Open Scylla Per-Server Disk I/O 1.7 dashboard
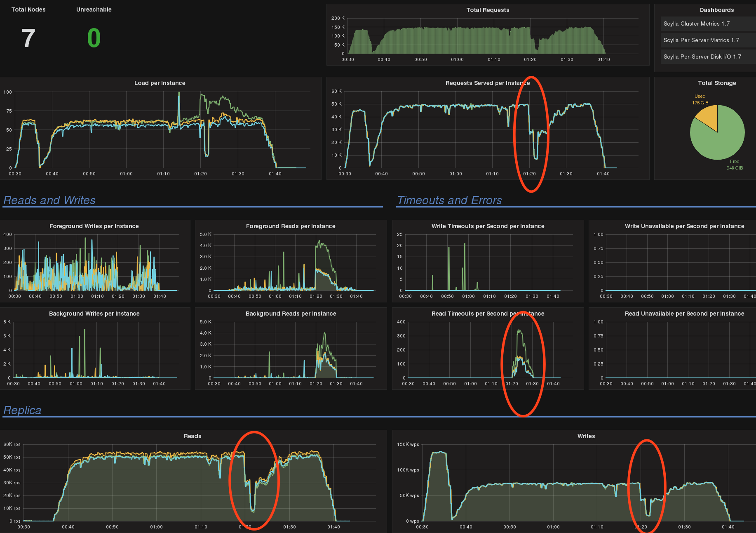This screenshot has width=756, height=533. 702,57
